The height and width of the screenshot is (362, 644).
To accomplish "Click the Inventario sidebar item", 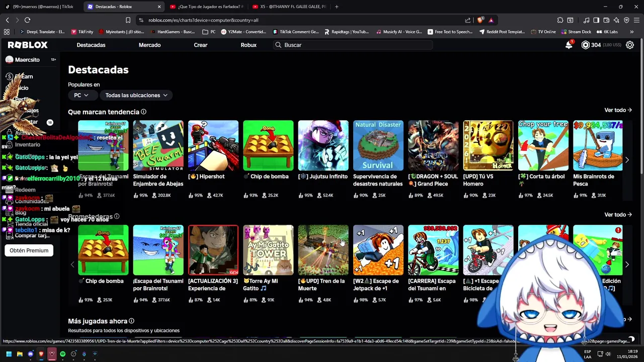I will (x=27, y=144).
